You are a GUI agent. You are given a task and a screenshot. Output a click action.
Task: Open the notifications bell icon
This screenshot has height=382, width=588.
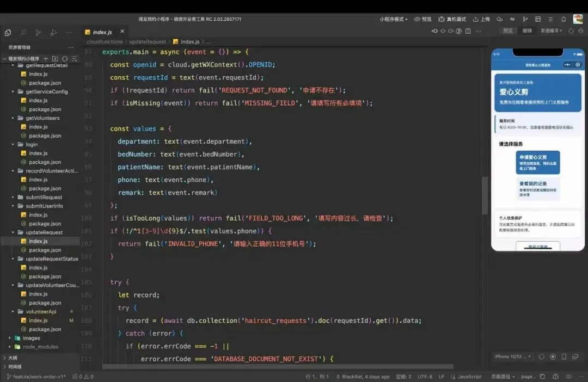coord(563,19)
